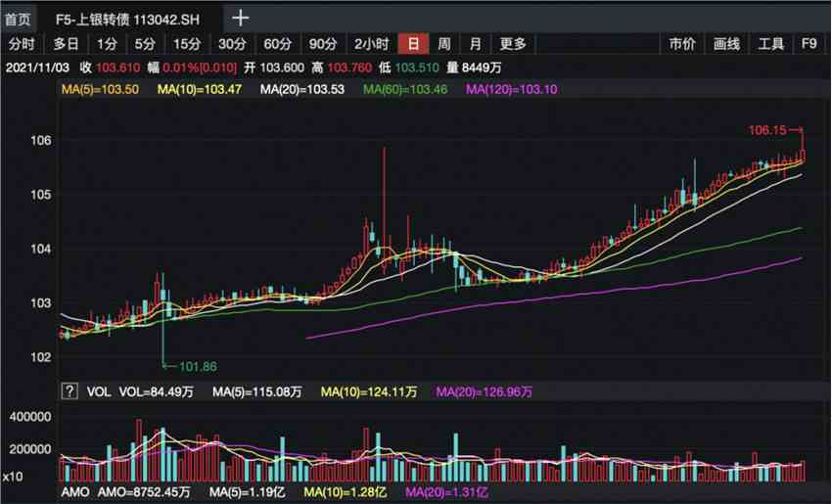Click the MA(10)=103.47 price indicator
The height and width of the screenshot is (504, 832).
[200, 90]
